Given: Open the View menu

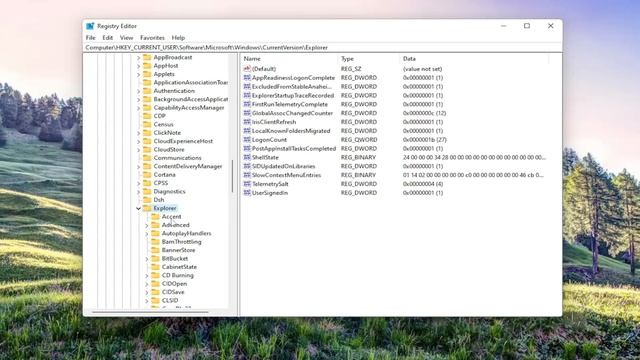Looking at the screenshot, I should (126, 38).
